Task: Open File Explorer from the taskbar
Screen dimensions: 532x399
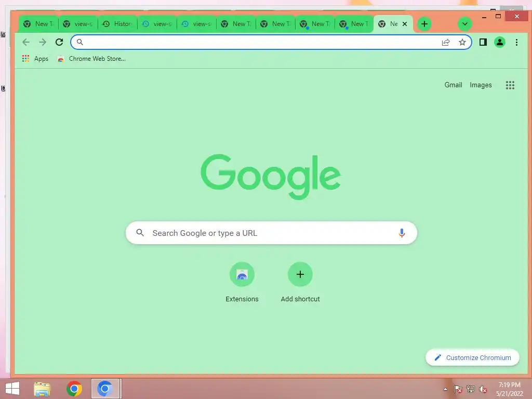Action: click(42, 389)
